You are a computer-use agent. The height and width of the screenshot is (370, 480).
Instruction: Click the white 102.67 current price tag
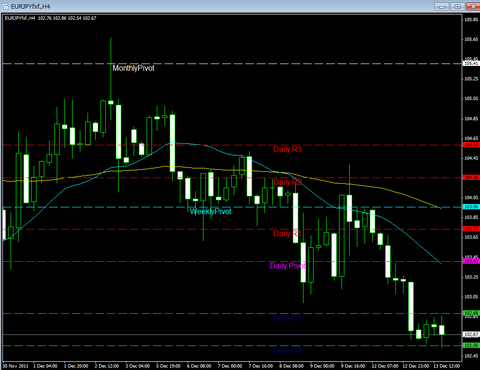[471, 334]
